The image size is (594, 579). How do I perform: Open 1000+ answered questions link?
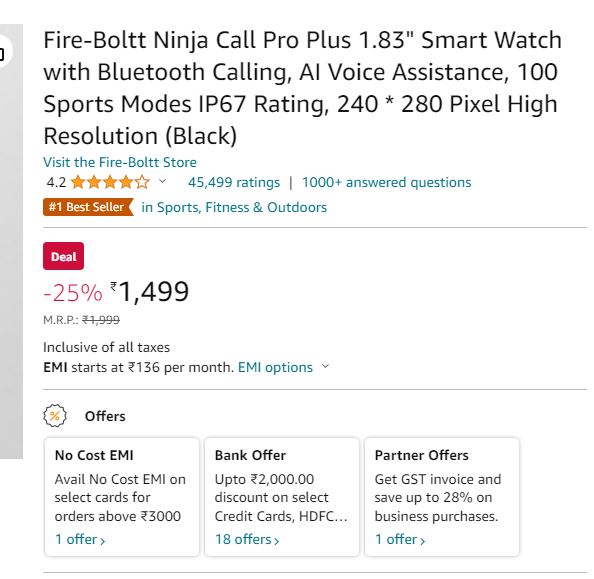[x=386, y=182]
